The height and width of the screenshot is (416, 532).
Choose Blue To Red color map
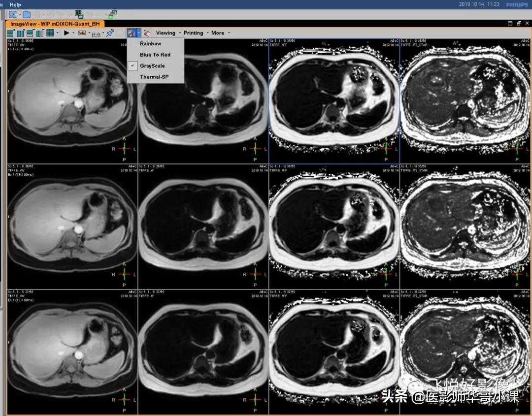point(155,55)
